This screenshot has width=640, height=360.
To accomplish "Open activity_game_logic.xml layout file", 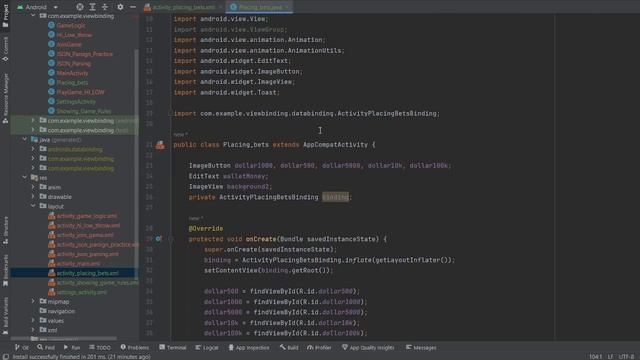I will [87, 216].
